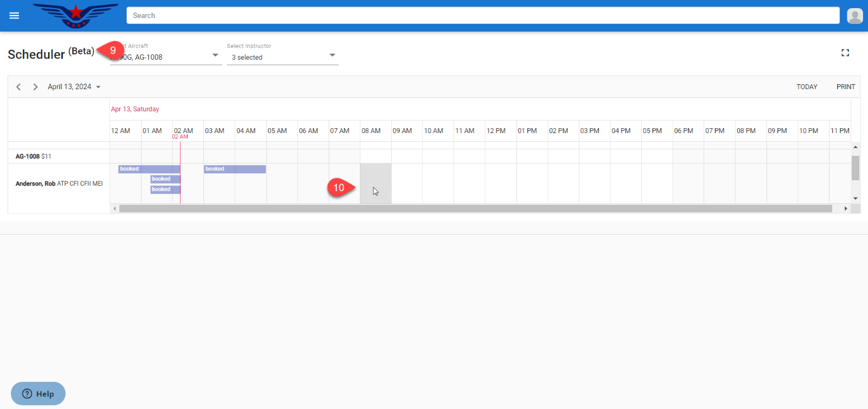
Task: Expand the Select Instructor dropdown
Action: click(x=332, y=55)
